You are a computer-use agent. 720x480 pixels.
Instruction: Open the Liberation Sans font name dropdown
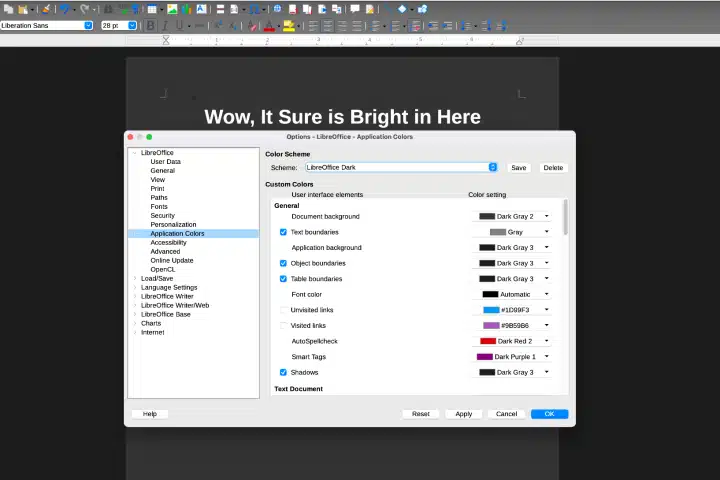pyautogui.click(x=88, y=25)
